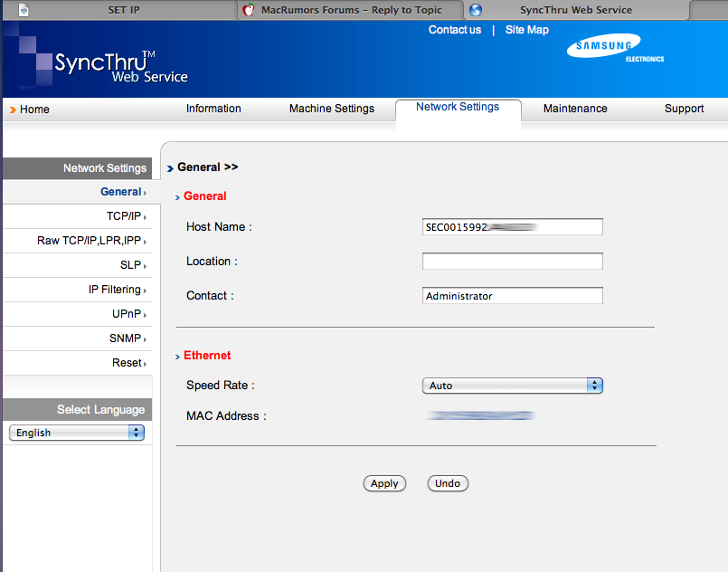Open the Contact us link
Screen dimensions: 728x572
455,30
